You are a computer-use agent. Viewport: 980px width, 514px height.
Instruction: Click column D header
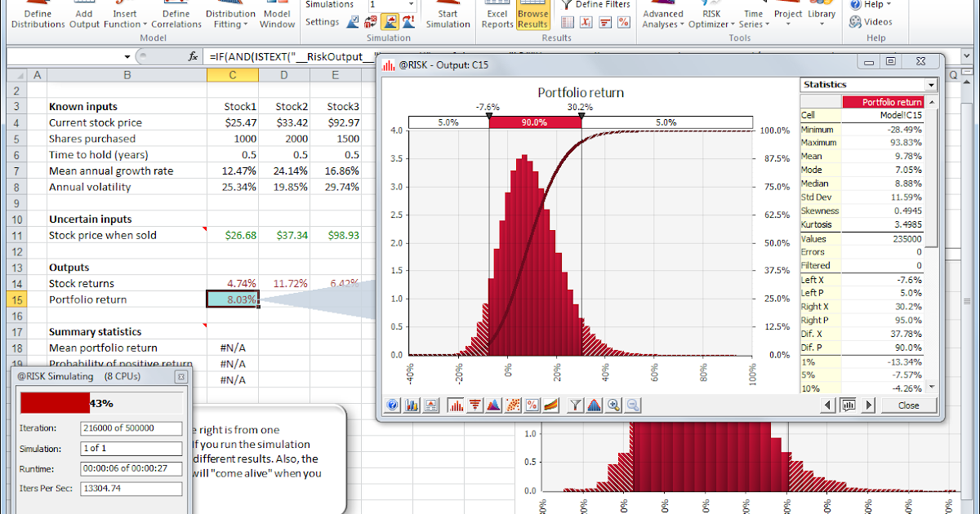[x=284, y=74]
